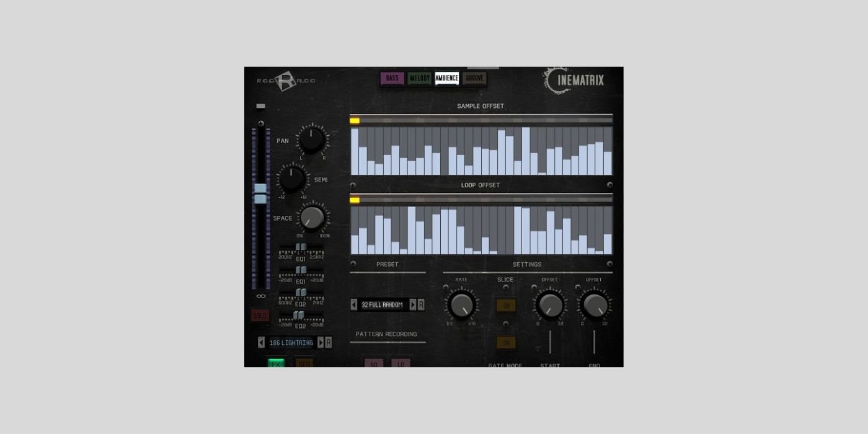This screenshot has width=868, height=434.
Task: Click the screw button beside START OFFSET knob
Action: tap(534, 287)
